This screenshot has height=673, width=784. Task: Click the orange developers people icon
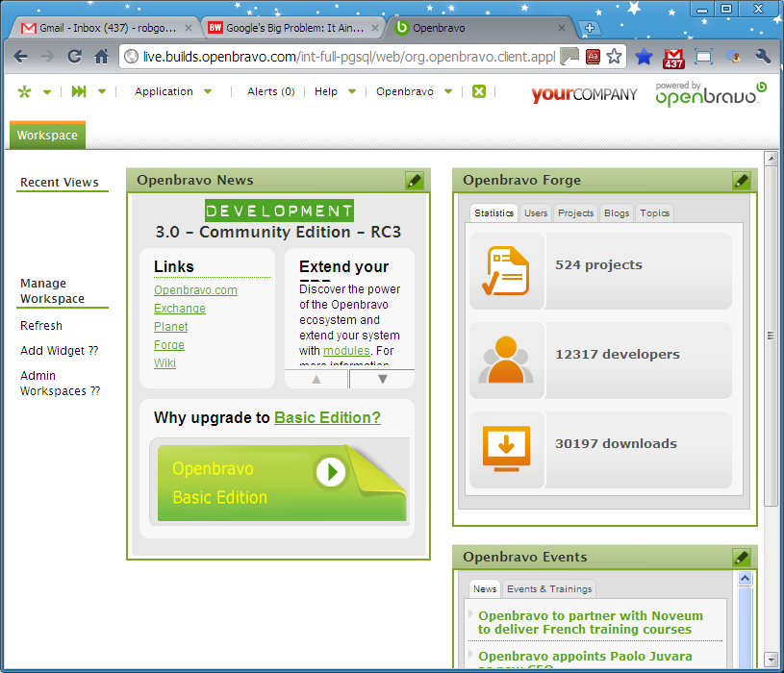coord(506,360)
